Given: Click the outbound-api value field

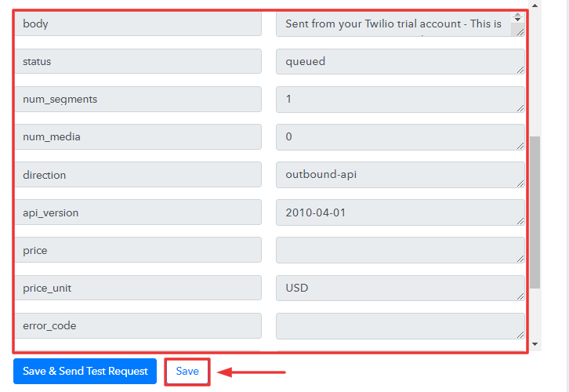Looking at the screenshot, I should pyautogui.click(x=400, y=175).
